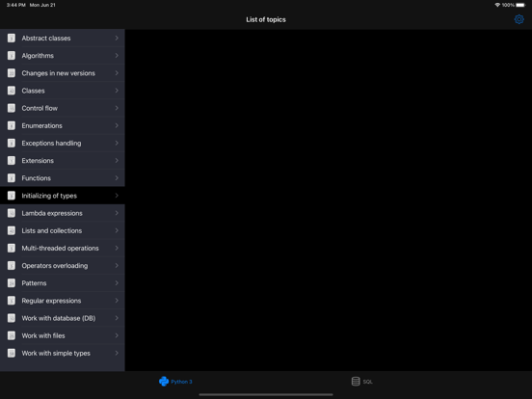Click the page icon beside Patterns
Image resolution: width=532 pixels, height=399 pixels.
tap(12, 283)
